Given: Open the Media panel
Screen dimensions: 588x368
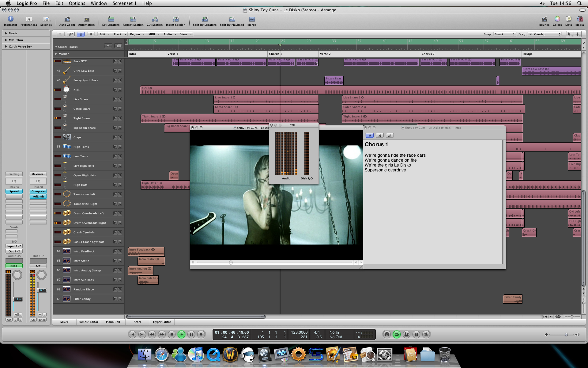Looking at the screenshot, I should pos(579,21).
